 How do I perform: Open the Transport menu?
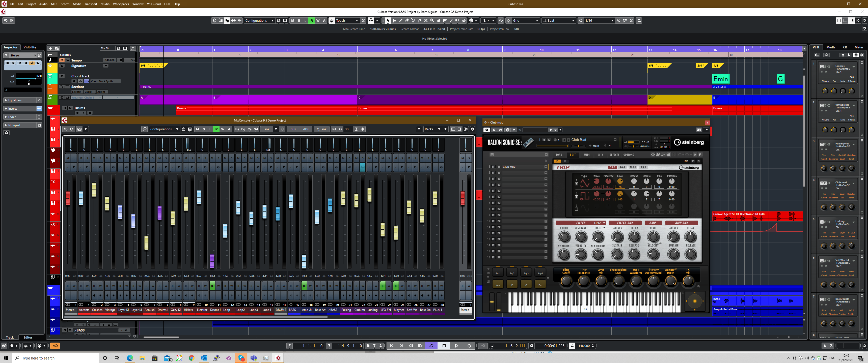91,4
